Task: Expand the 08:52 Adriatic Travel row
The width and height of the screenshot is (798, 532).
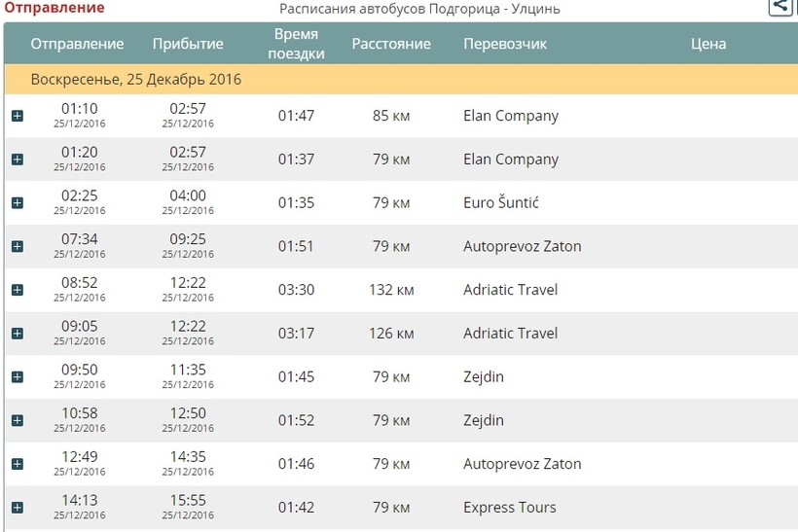Action: [17, 290]
